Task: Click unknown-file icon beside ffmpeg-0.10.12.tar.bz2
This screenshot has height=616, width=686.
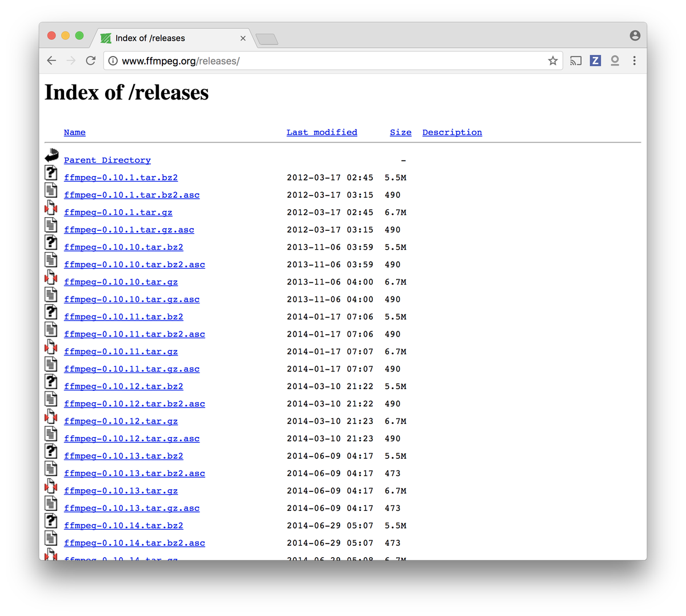Action: click(51, 382)
